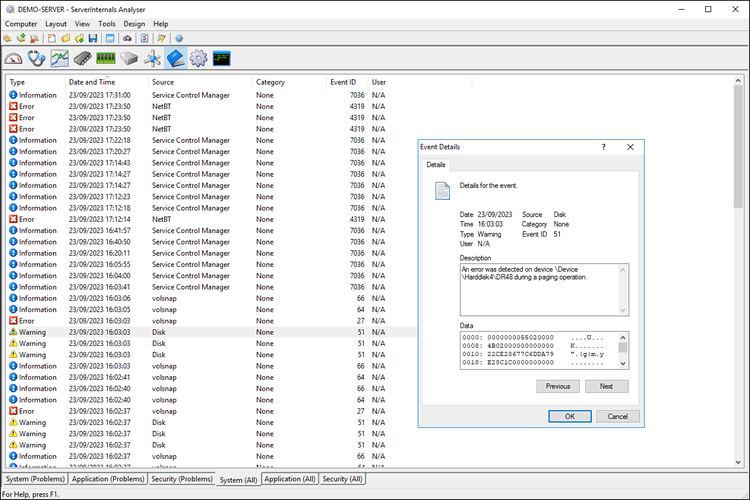Click the blue window layout toolbar icon
750x500 pixels.
[110, 38]
